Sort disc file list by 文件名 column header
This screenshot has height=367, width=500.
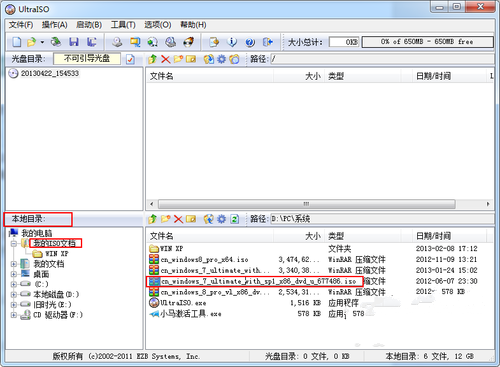[210, 76]
